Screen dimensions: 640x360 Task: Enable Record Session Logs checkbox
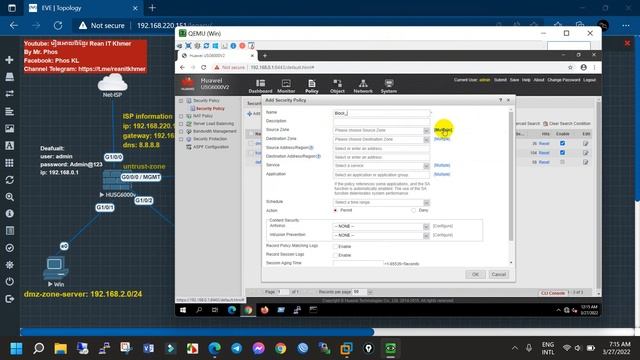coord(336,255)
